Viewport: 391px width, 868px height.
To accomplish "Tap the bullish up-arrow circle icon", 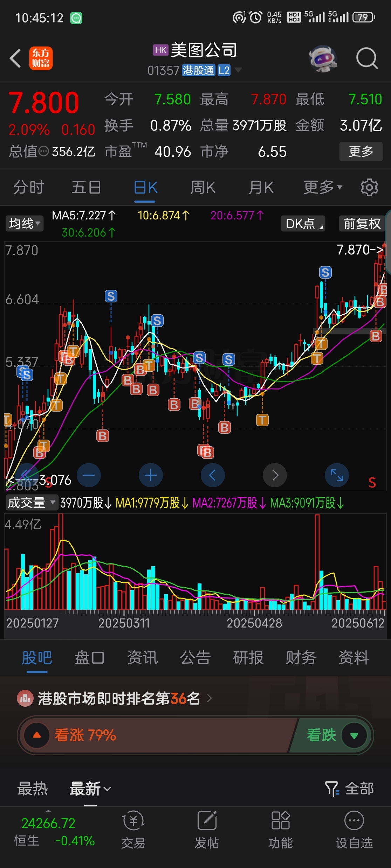I will [x=37, y=735].
